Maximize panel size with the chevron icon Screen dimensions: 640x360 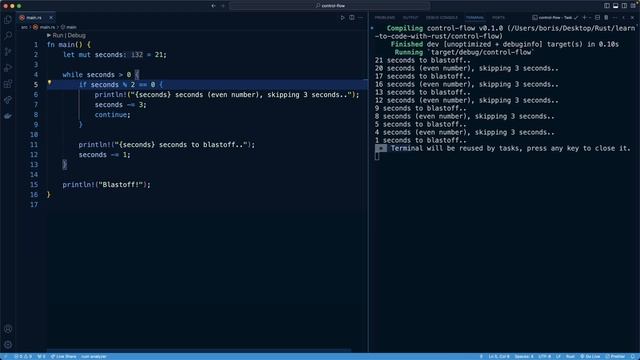(x=623, y=18)
